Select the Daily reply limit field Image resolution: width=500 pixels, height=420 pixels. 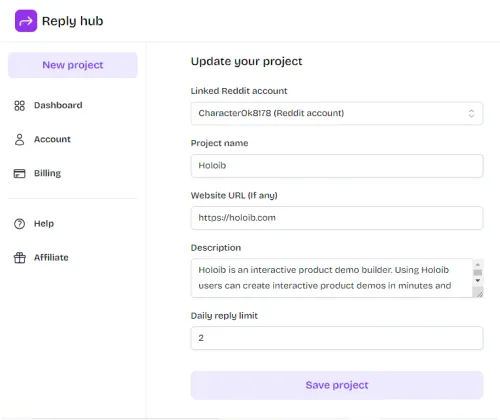[x=337, y=338]
